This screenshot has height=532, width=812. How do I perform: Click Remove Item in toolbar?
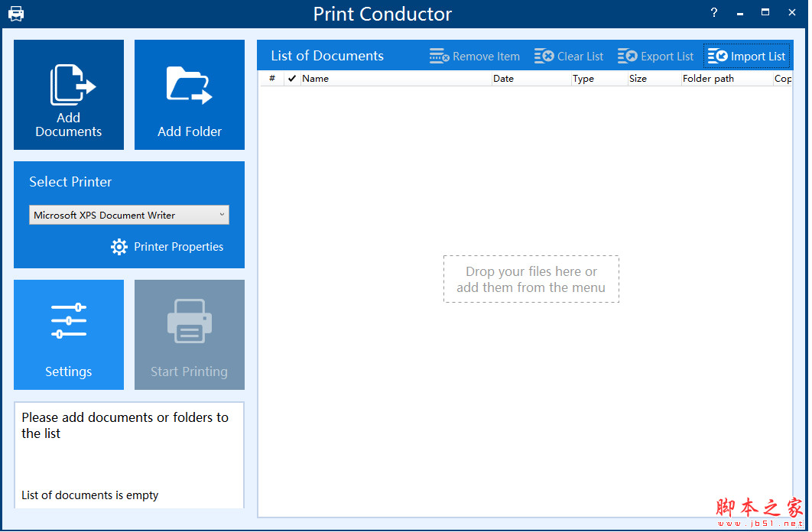[x=475, y=56]
